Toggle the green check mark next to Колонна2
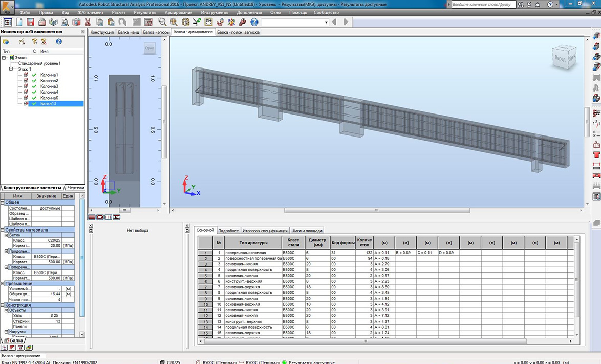 coord(34,81)
